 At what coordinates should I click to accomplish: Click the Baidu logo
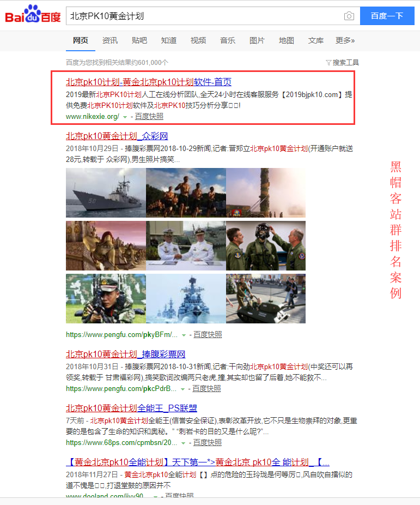tap(33, 14)
